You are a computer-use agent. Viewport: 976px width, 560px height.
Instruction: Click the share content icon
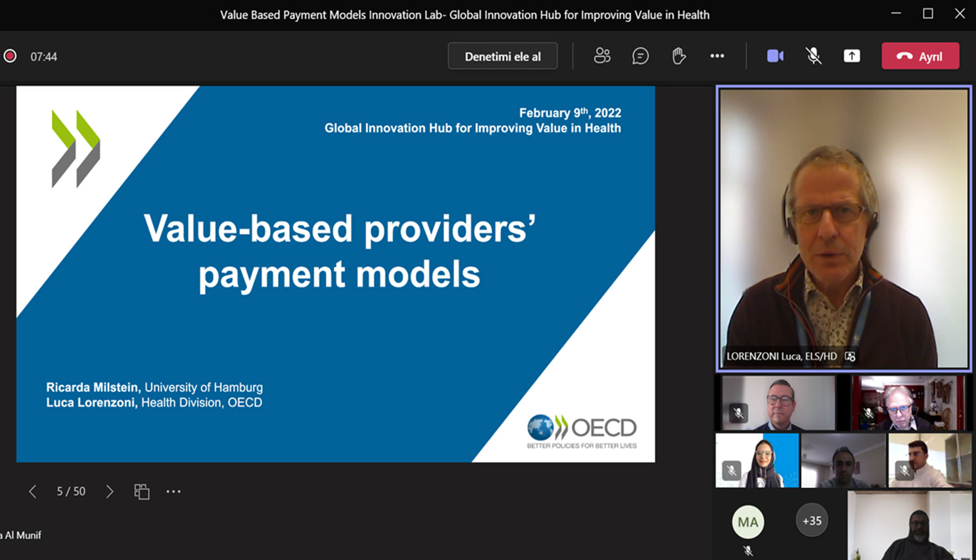[x=852, y=56]
